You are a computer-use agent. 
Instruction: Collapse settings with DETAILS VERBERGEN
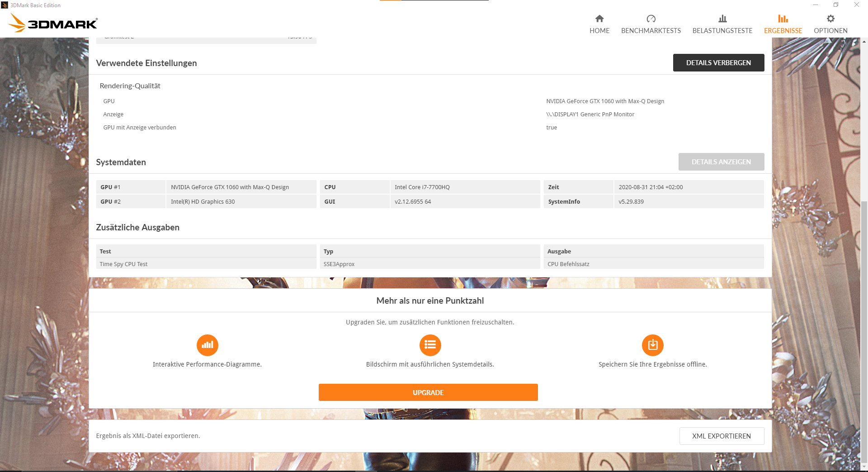pyautogui.click(x=718, y=62)
